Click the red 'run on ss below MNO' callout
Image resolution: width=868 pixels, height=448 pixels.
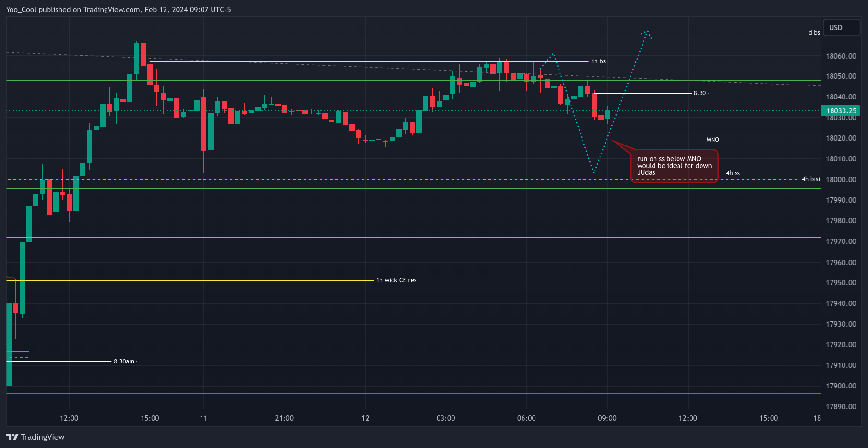pyautogui.click(x=674, y=166)
